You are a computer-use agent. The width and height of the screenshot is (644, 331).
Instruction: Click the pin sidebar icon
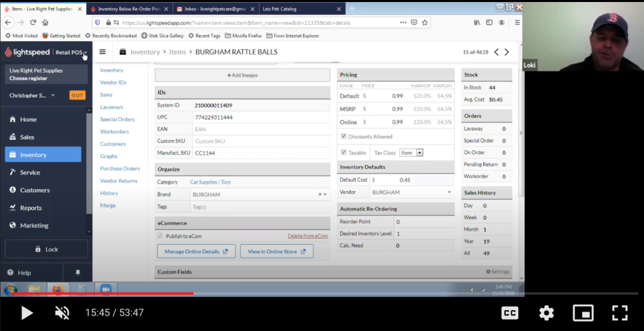tap(77, 272)
